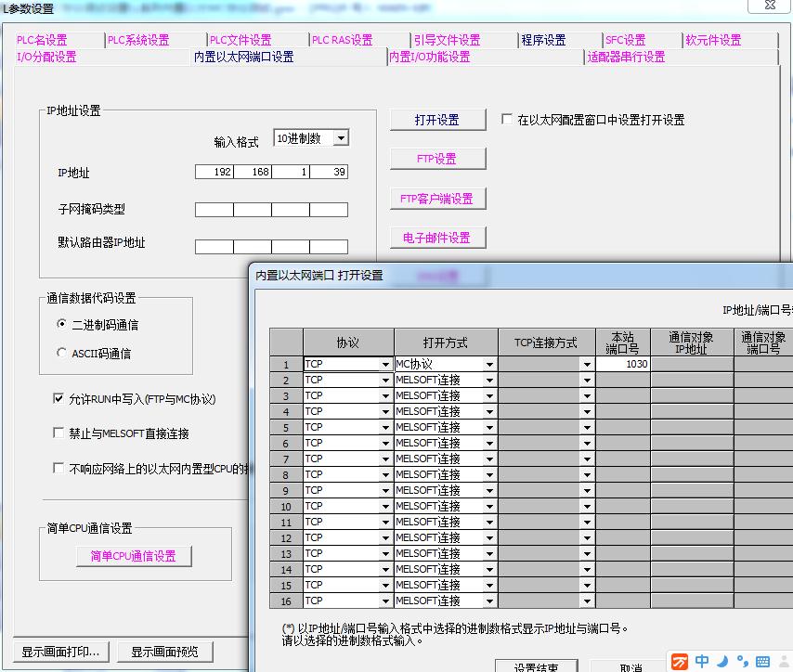Select ASCII码通信 radio button
This screenshot has height=672, width=793.
click(62, 353)
